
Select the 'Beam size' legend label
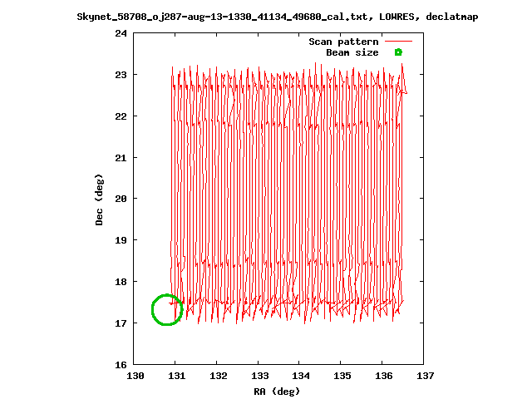352,52
